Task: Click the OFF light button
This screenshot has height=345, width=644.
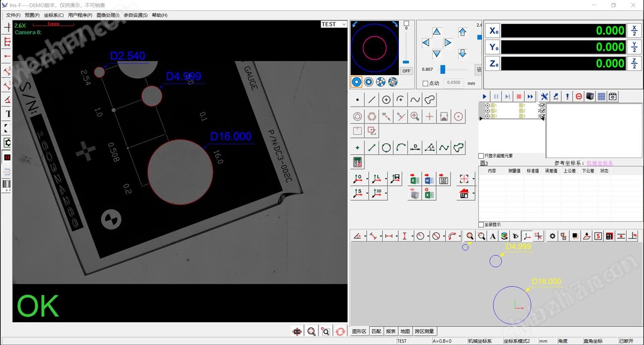Action: [406, 71]
